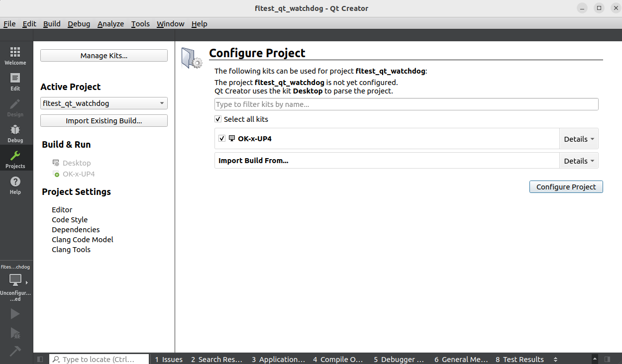This screenshot has height=364, width=622.
Task: Open Clang Code Model settings
Action: pos(83,240)
